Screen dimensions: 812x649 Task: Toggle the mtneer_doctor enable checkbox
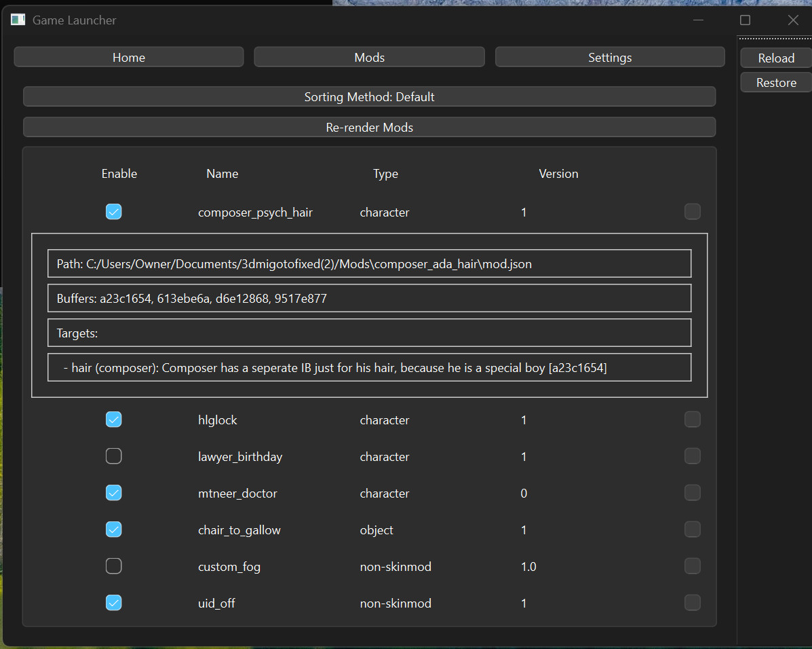pyautogui.click(x=114, y=492)
